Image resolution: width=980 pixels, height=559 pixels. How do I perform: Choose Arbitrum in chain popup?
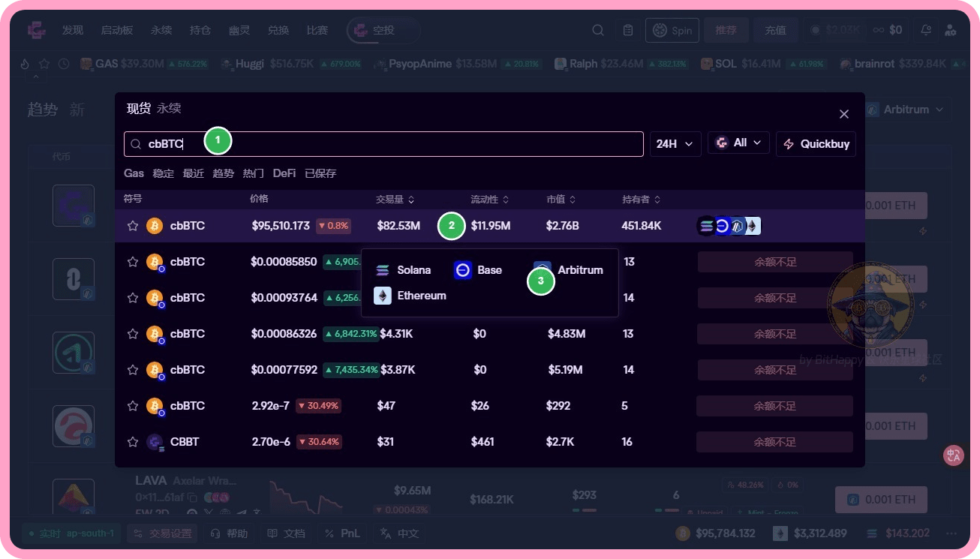(569, 270)
